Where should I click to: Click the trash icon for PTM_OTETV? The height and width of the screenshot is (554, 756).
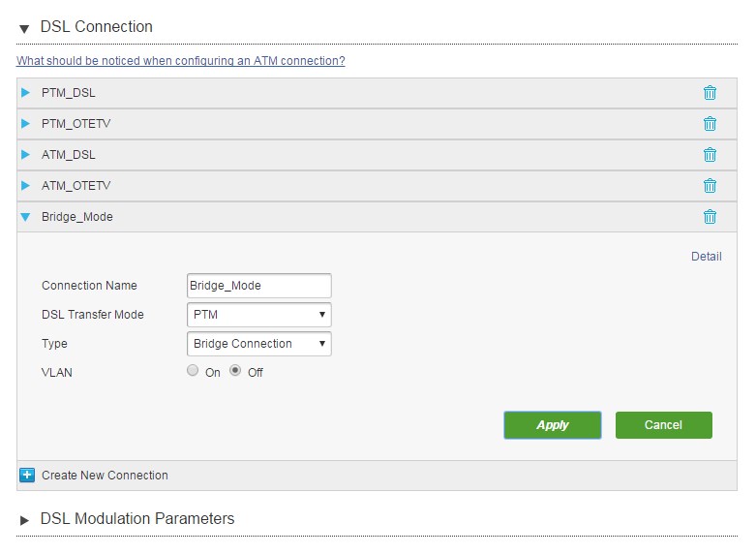710,124
